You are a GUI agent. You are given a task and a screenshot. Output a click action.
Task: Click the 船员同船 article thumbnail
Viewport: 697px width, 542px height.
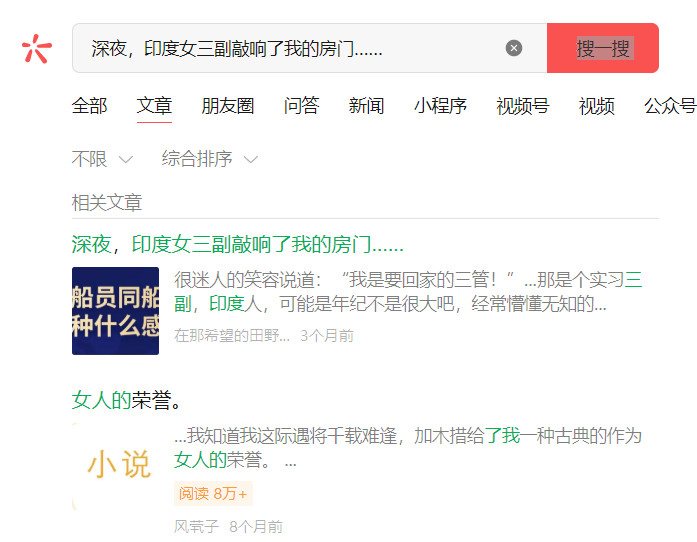tap(116, 311)
